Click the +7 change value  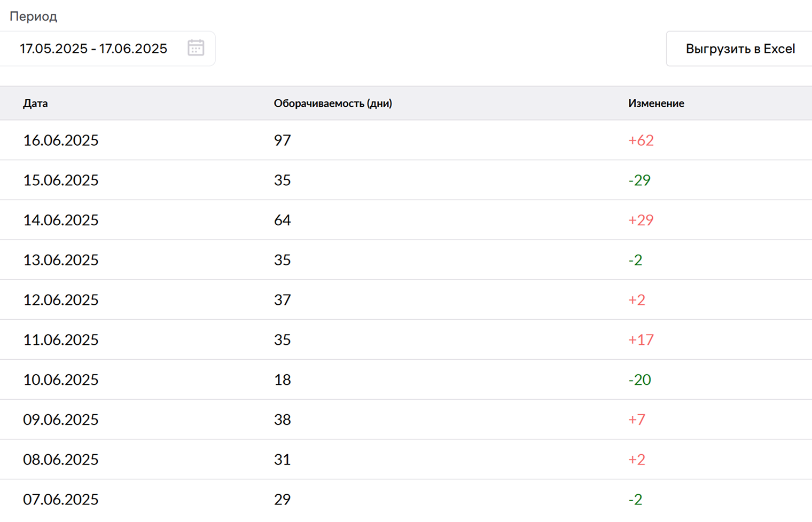(x=637, y=420)
